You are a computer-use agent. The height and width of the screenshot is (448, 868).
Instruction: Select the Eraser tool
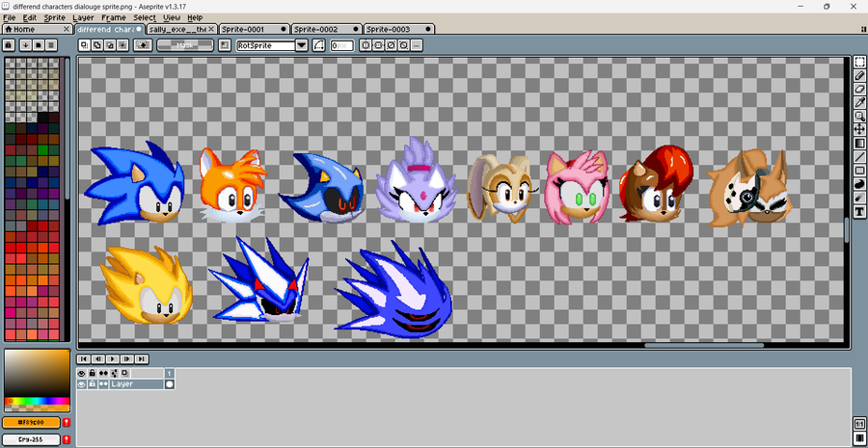859,89
